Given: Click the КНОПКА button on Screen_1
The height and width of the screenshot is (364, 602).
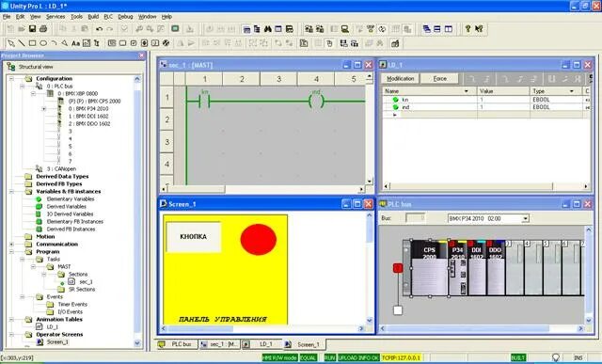Looking at the screenshot, I should (194, 236).
